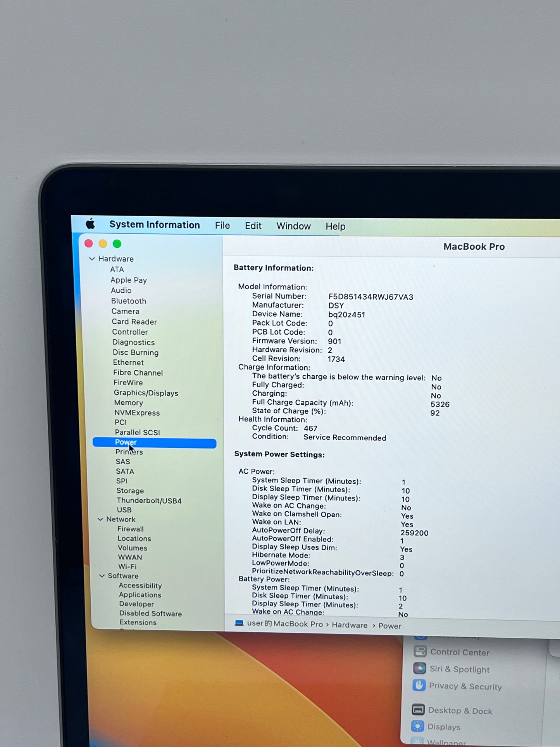Select Wi-Fi under Network

127,566
